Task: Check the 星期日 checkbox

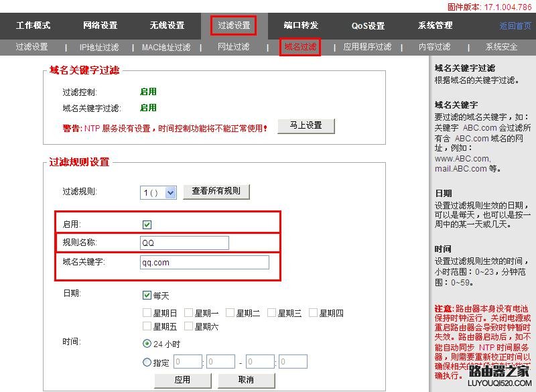Action: [147, 312]
